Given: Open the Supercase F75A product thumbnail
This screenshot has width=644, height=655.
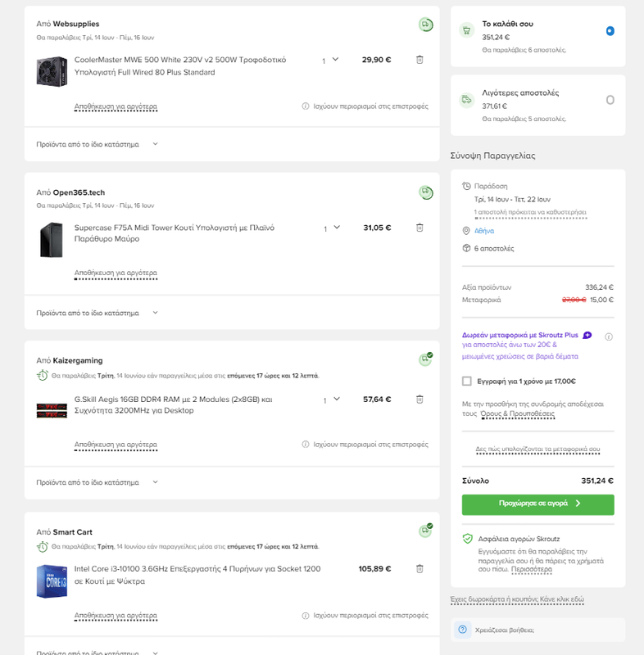Looking at the screenshot, I should 52,239.
